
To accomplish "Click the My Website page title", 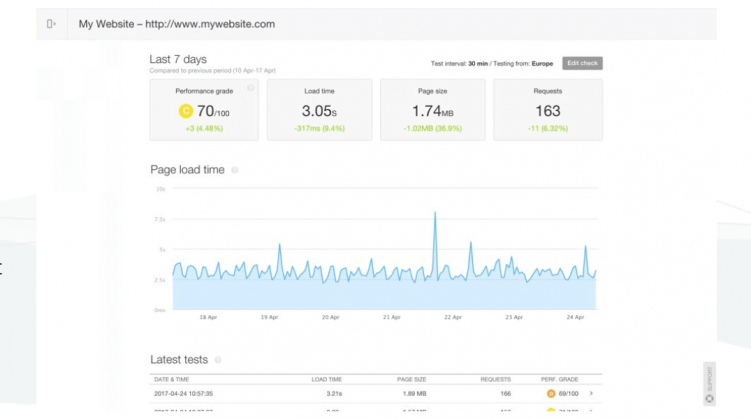I will click(177, 24).
